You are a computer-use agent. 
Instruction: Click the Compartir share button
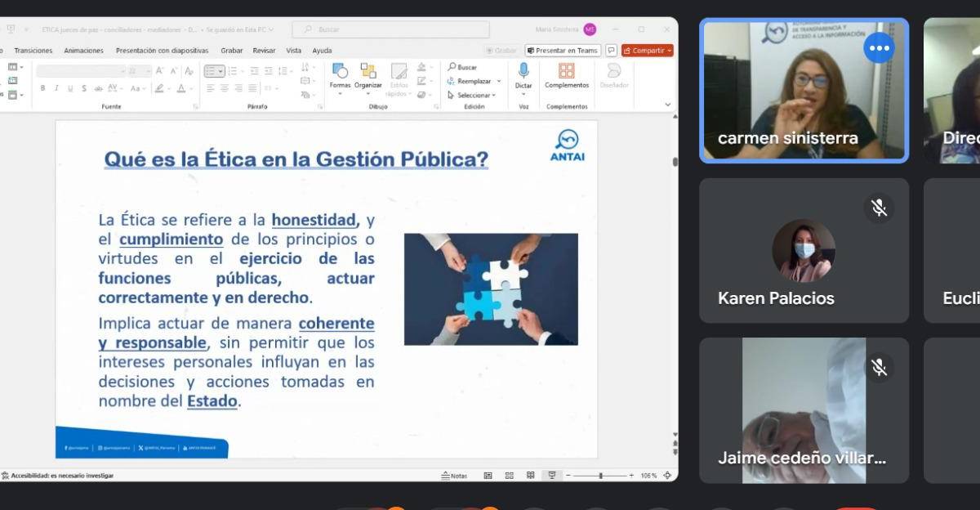647,51
